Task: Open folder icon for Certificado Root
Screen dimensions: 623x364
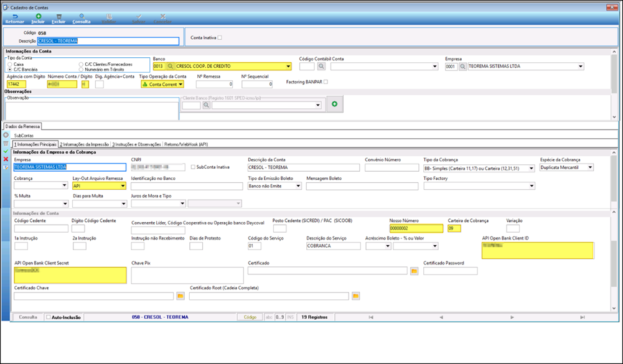Action: coord(355,296)
